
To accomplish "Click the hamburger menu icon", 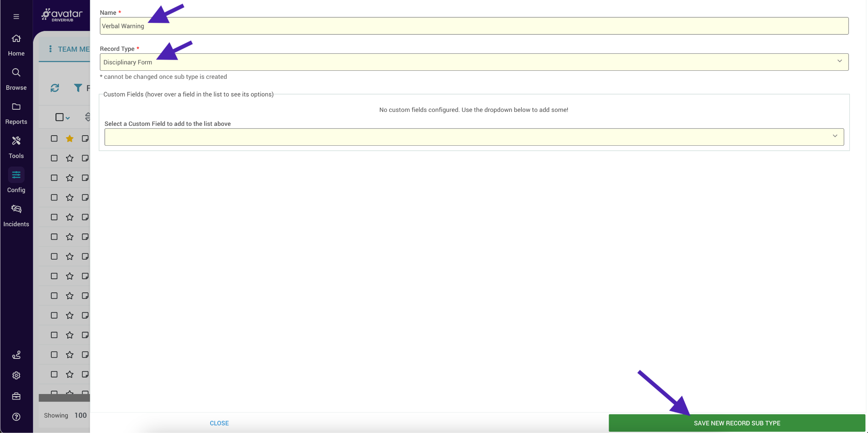I will tap(16, 17).
